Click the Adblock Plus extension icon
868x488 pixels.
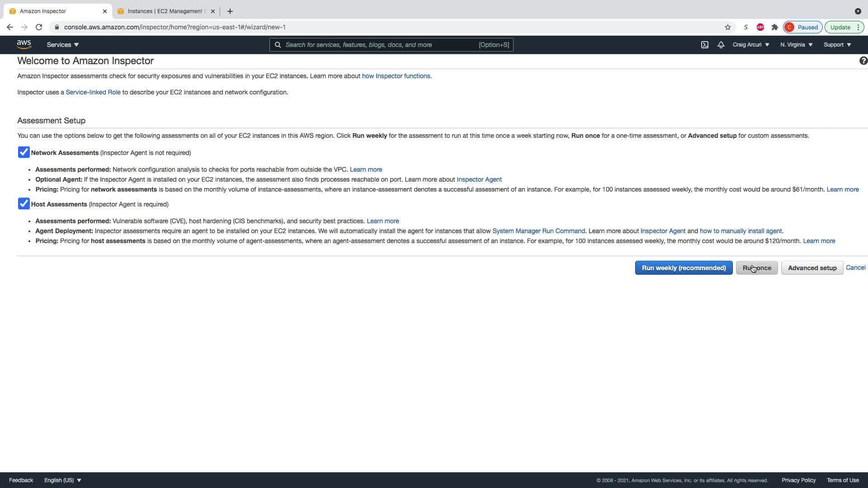click(x=760, y=27)
